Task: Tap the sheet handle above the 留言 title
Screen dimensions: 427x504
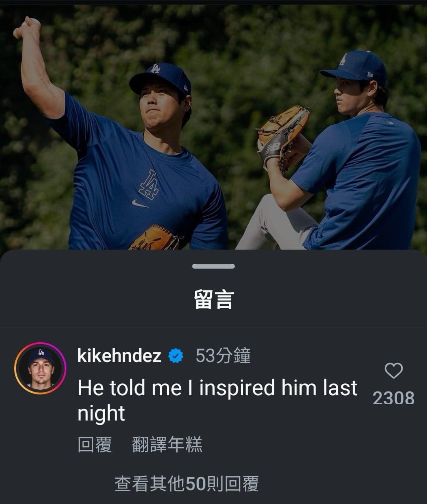Action: [213, 266]
